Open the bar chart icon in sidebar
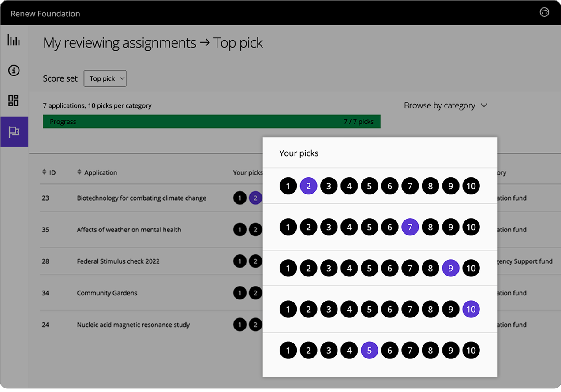The width and height of the screenshot is (561, 392). pyautogui.click(x=14, y=41)
